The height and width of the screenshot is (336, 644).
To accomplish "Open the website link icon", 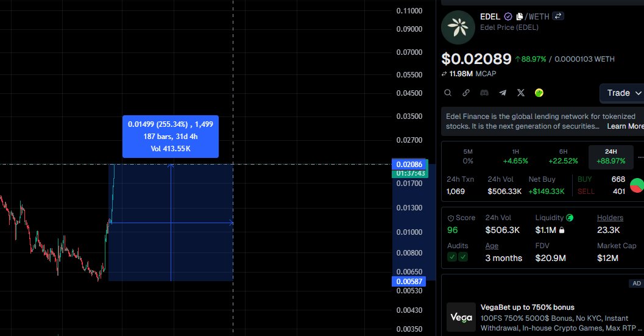I will click(x=465, y=93).
